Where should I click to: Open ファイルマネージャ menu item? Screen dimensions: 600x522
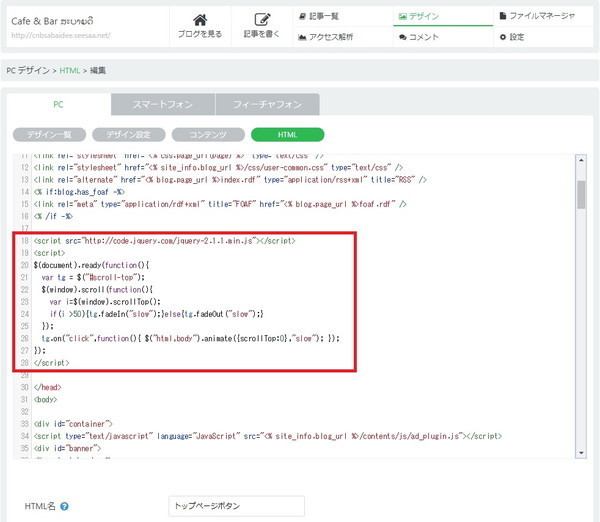click(x=543, y=16)
